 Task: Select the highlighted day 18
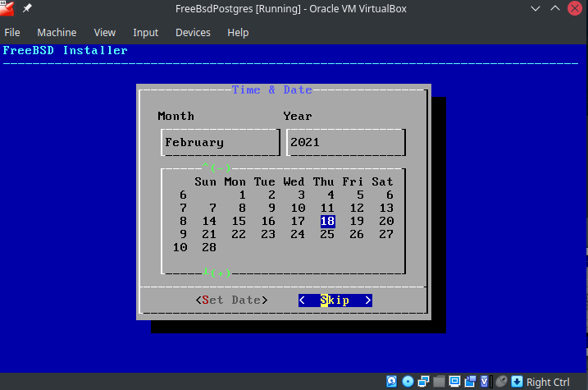tap(327, 221)
